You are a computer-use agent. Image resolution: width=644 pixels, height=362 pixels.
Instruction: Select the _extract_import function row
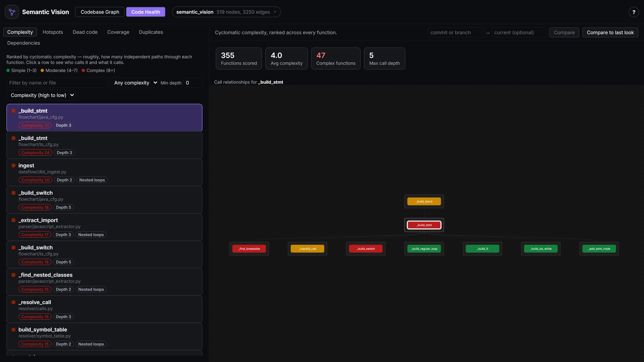point(104,227)
